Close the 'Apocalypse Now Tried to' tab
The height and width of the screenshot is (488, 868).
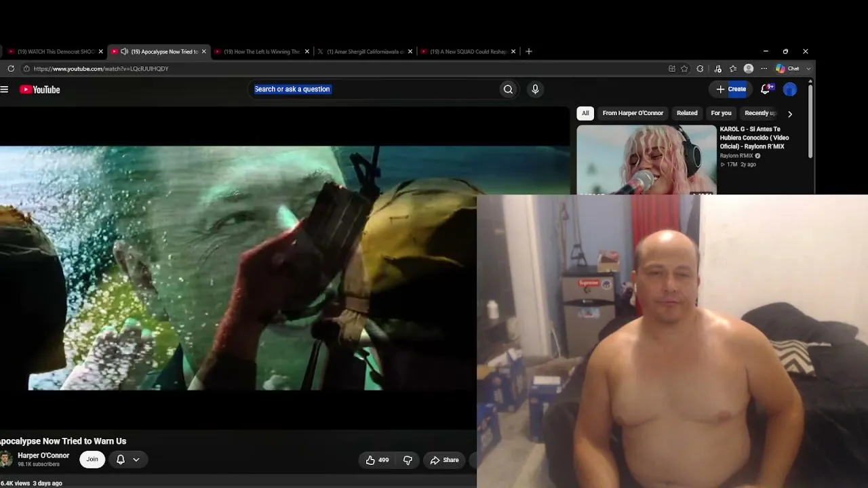point(203,52)
